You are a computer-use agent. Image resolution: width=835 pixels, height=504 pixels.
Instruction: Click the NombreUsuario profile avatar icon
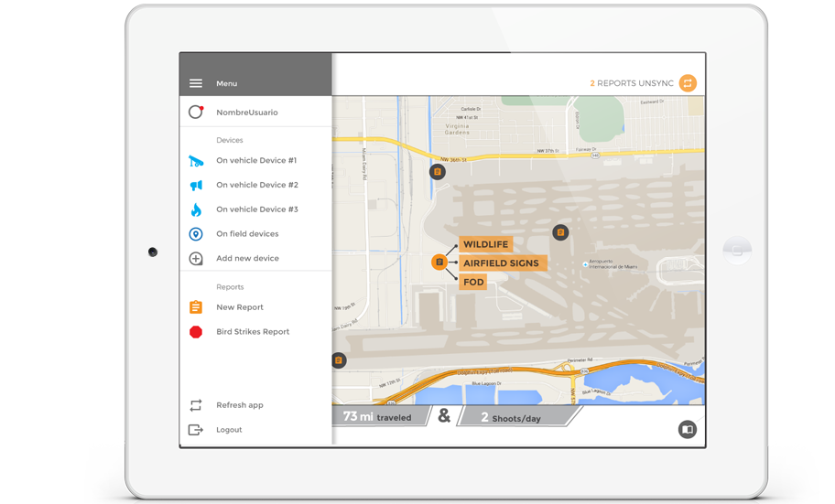(196, 113)
